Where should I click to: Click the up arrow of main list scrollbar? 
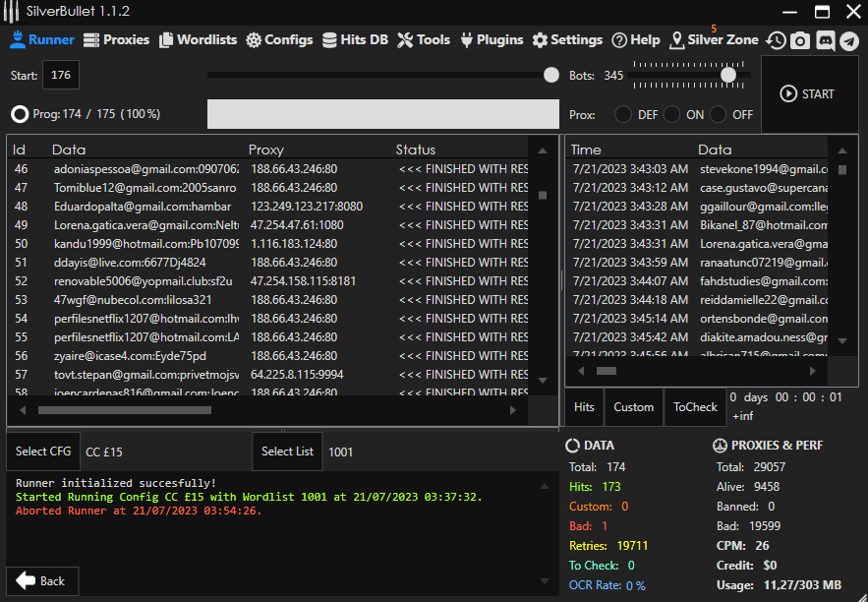[x=543, y=150]
